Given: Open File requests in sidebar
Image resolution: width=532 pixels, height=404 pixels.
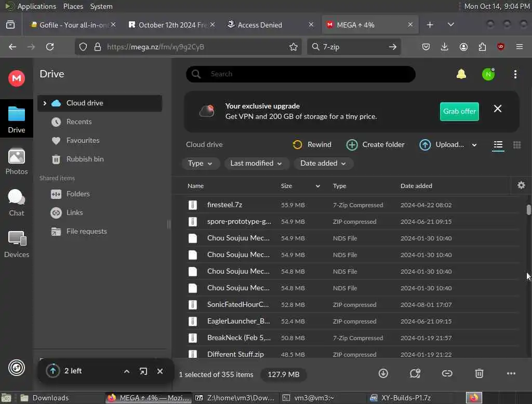Looking at the screenshot, I should (99, 232).
